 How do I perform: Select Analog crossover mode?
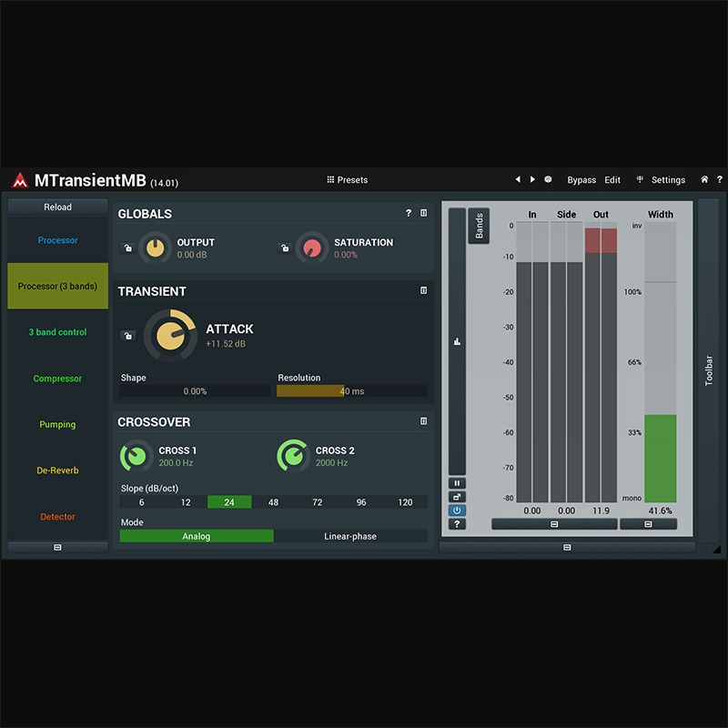pos(197,536)
